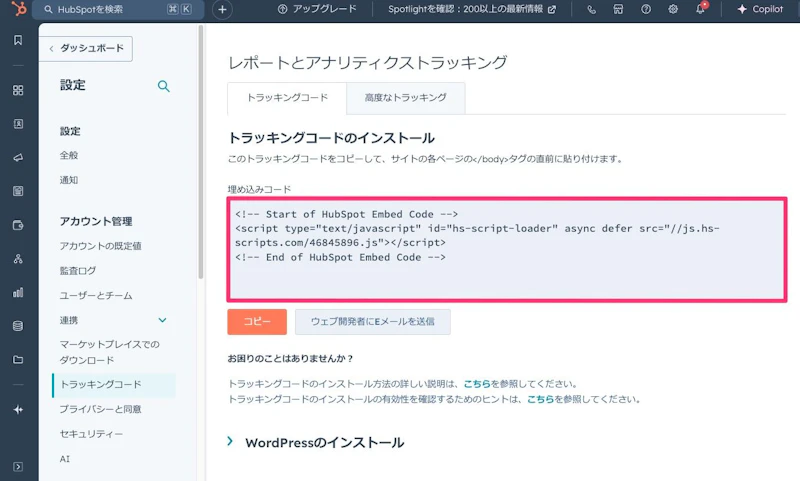Click ウェブ開発者にEメールを送信 button
Image resolution: width=800 pixels, height=481 pixels.
point(372,321)
